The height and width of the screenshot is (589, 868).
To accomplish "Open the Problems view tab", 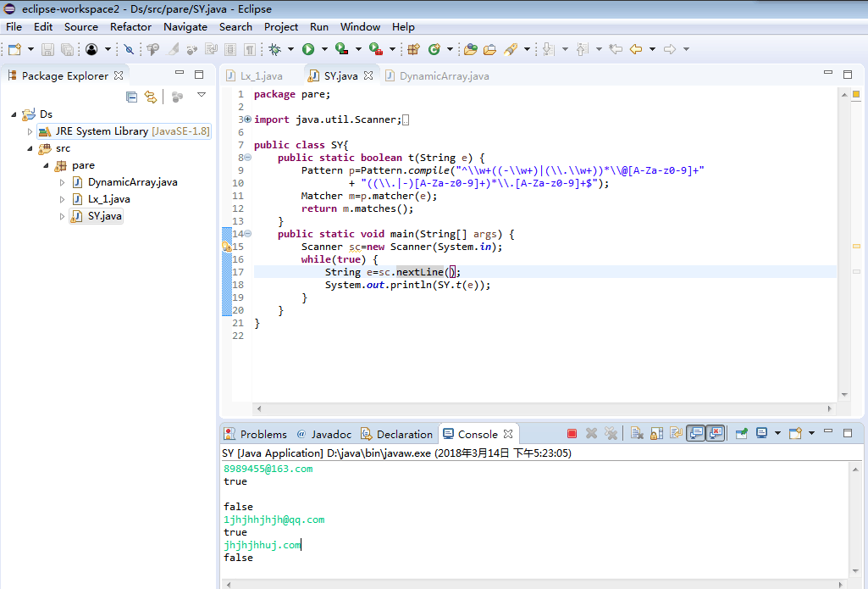I will 263,434.
